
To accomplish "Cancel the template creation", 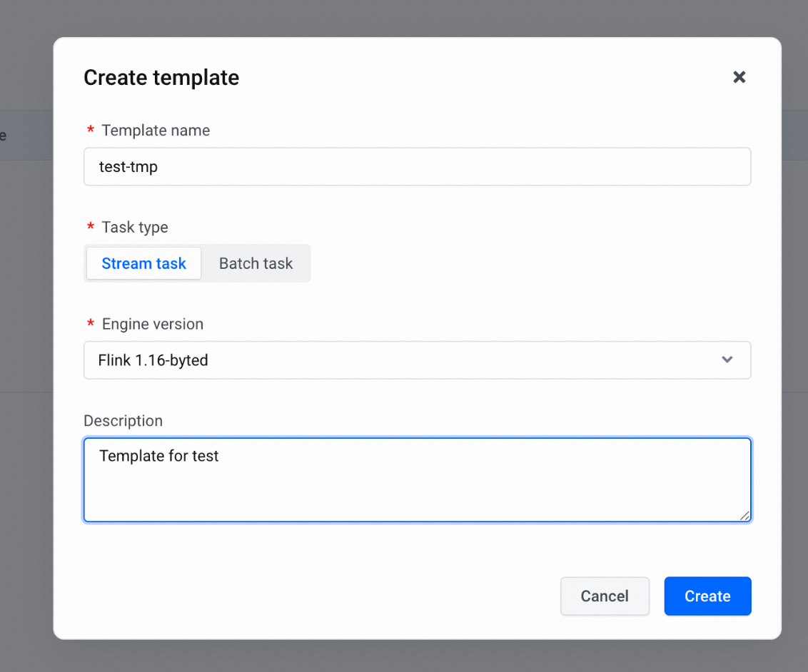I will pos(605,596).
